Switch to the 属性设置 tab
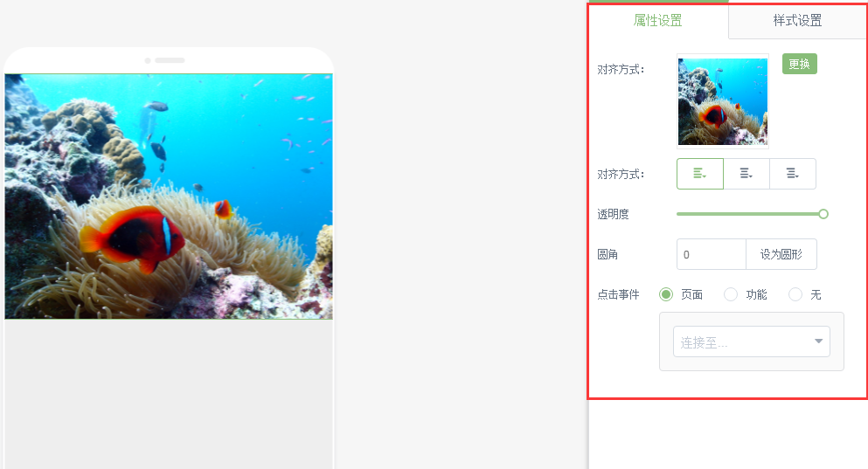Image resolution: width=868 pixels, height=469 pixels. pos(657,20)
